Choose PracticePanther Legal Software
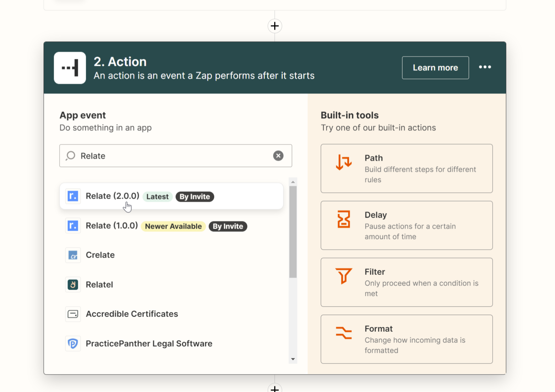The image size is (555, 392). (171, 343)
